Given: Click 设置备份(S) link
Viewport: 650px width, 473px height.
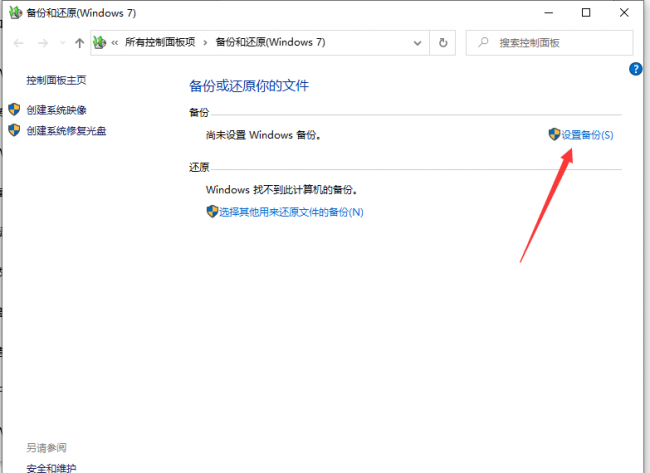Looking at the screenshot, I should click(587, 135).
